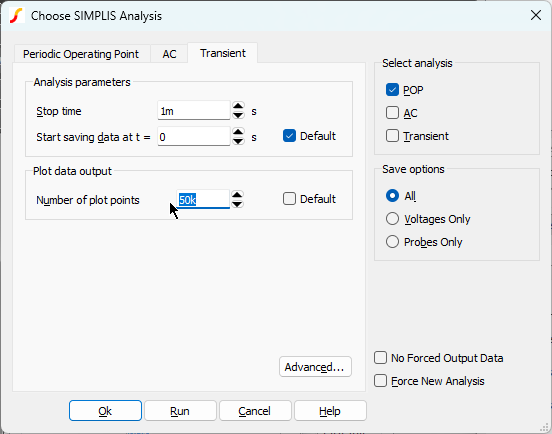Enable the AC analysis checkbox
This screenshot has width=552, height=434.
point(392,113)
